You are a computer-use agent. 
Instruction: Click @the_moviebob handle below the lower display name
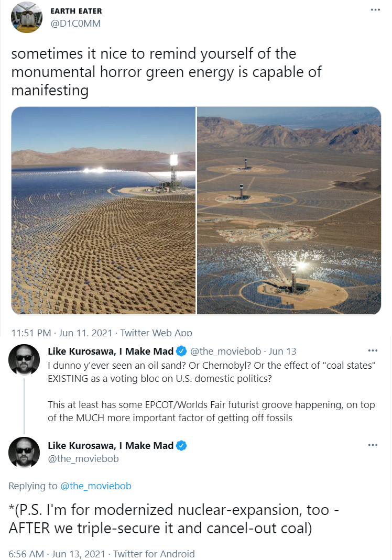click(x=83, y=458)
